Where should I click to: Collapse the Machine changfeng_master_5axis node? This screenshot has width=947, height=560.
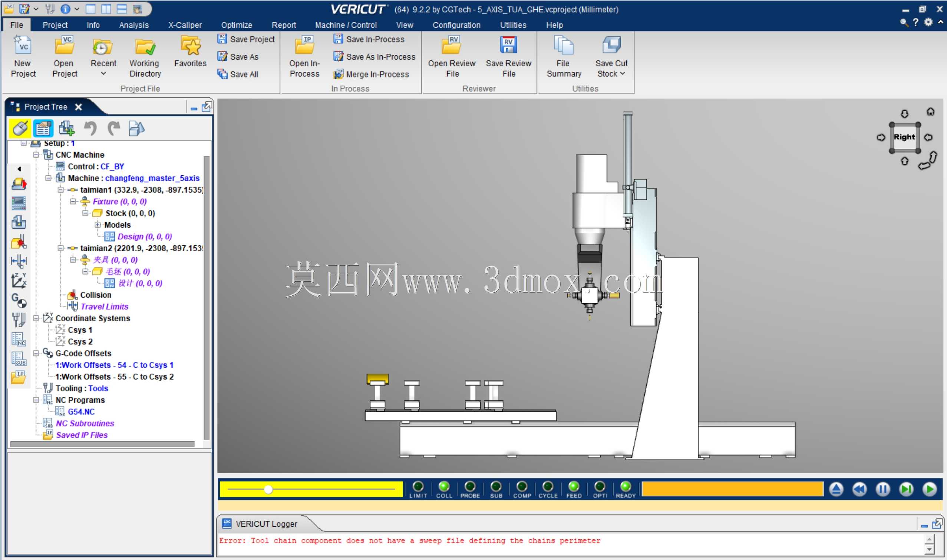[48, 178]
